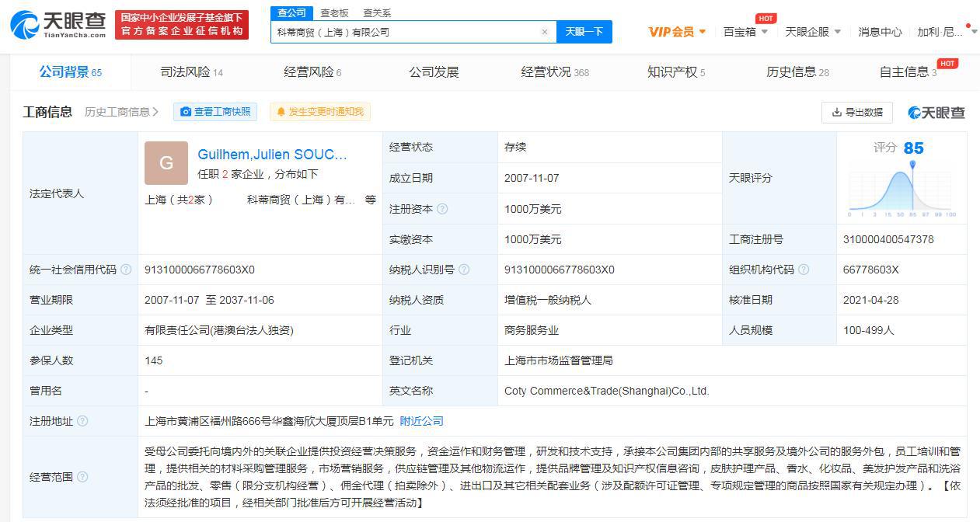This screenshot has width=980, height=522.
Task: Click help icon next to 注册地址
Action: pos(82,421)
